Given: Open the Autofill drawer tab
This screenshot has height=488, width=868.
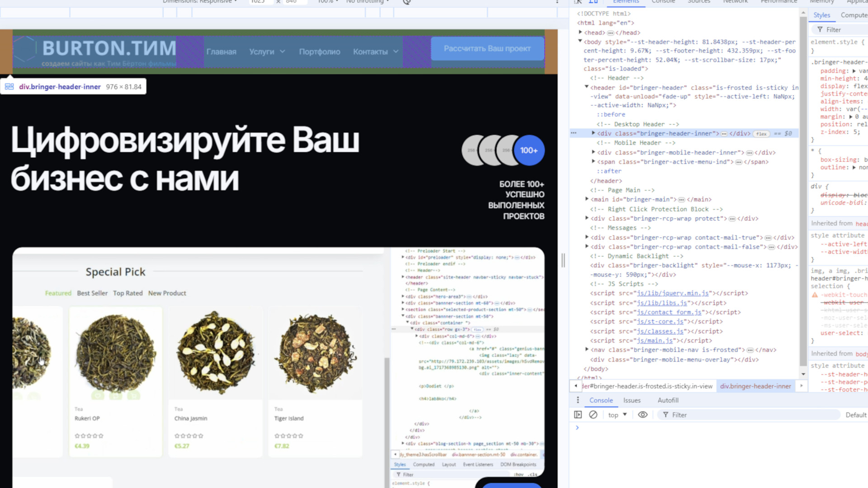Looking at the screenshot, I should [668, 400].
